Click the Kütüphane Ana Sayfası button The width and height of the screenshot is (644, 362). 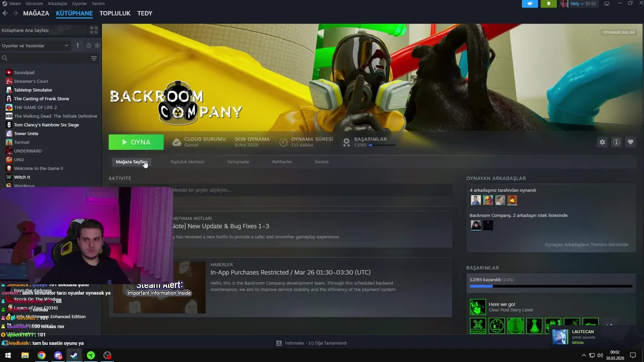[x=43, y=30]
